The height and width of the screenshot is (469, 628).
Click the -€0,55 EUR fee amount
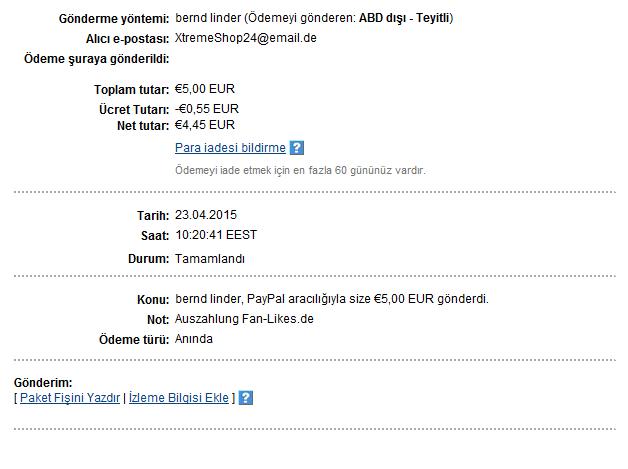[x=207, y=108]
